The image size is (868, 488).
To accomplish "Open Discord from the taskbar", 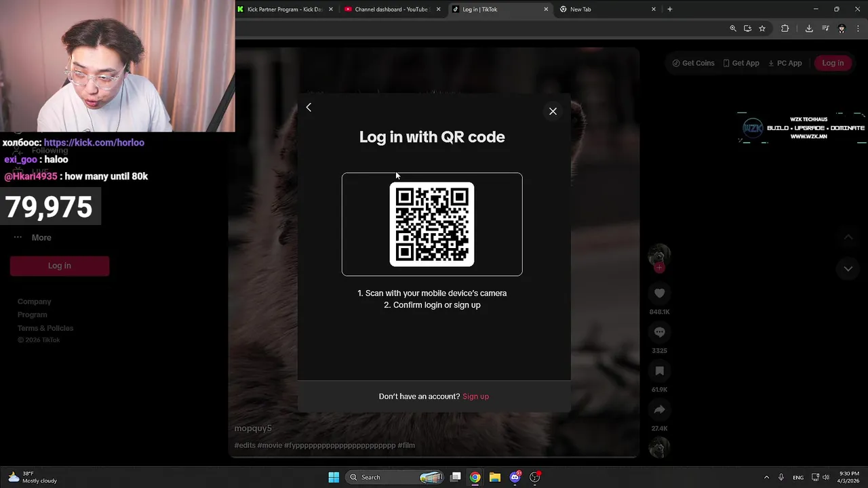I will [x=515, y=477].
